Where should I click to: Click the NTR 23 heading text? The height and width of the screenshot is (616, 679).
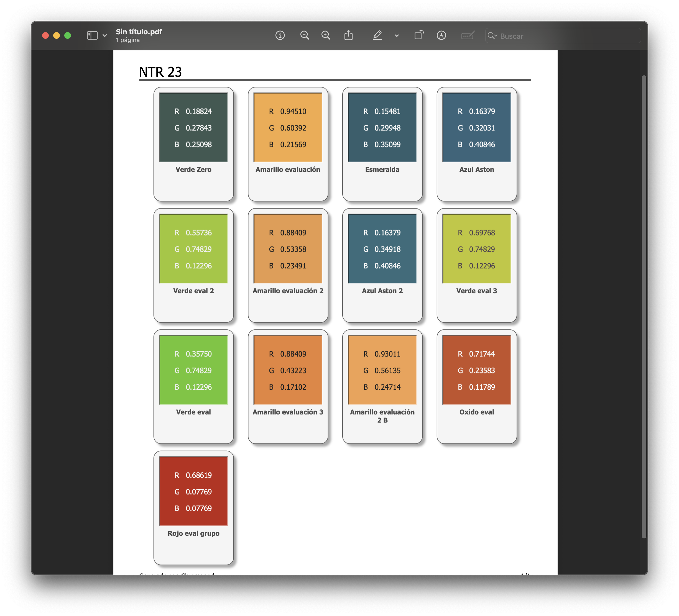point(160,72)
